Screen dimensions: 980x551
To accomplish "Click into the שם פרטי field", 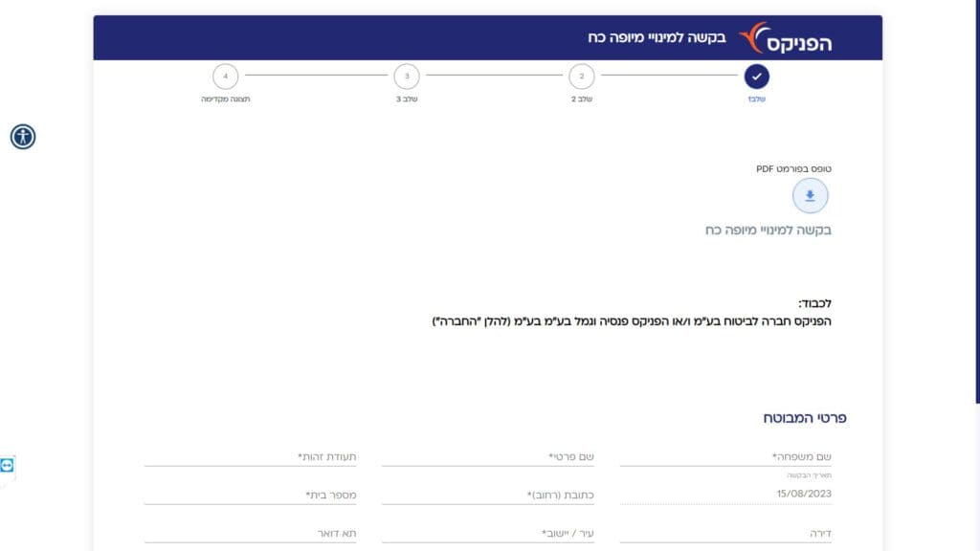I will 487,457.
